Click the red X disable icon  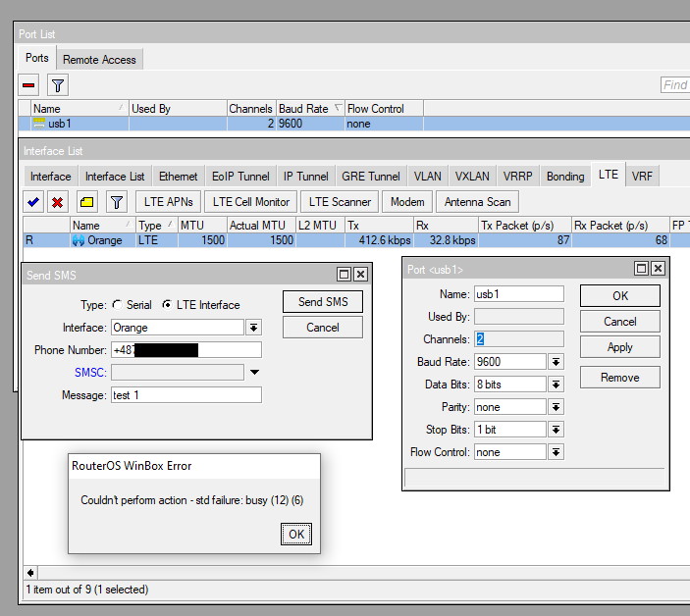pyautogui.click(x=58, y=202)
